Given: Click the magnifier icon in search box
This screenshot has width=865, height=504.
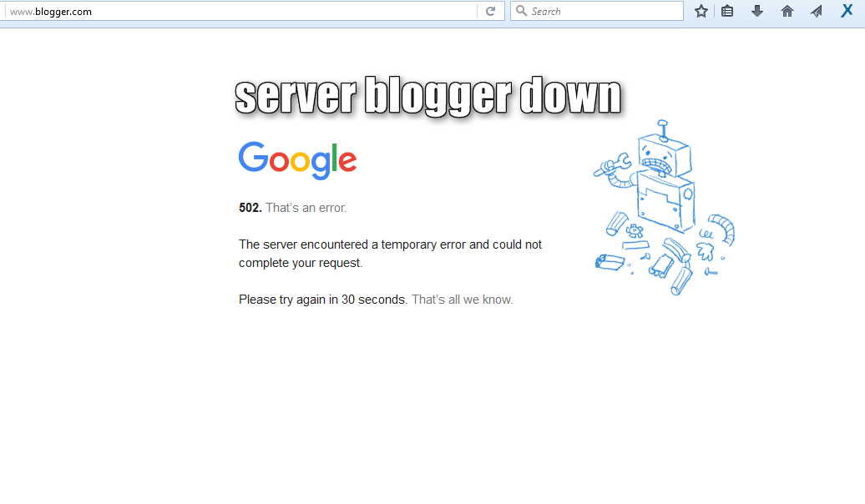Looking at the screenshot, I should point(521,11).
